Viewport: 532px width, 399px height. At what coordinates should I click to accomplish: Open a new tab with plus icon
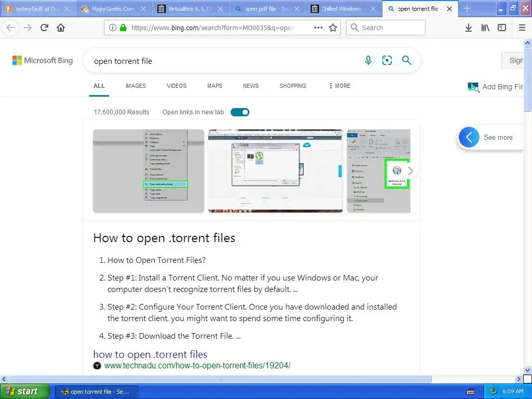467,8
